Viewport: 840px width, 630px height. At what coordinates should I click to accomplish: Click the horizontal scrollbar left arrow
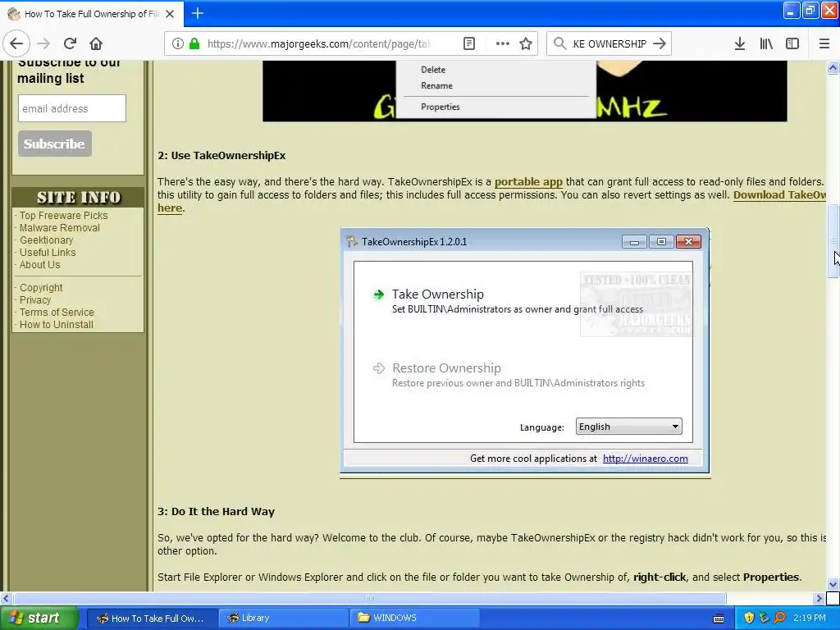[x=6, y=598]
